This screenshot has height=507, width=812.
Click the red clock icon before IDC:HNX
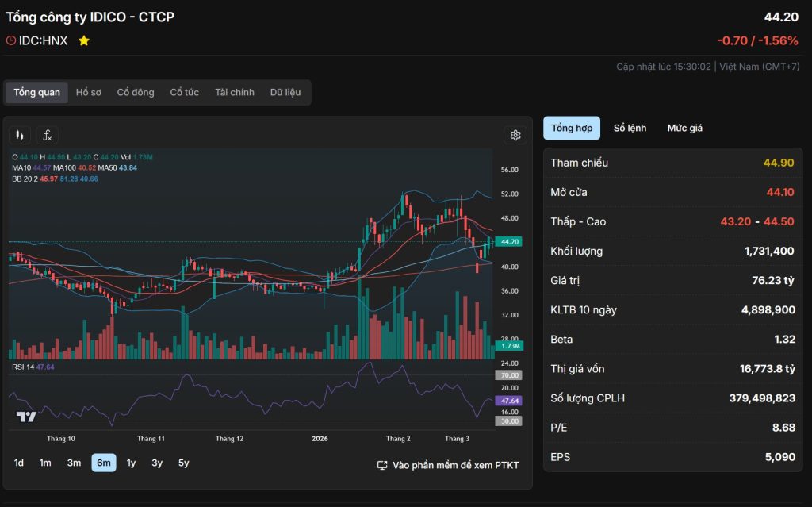tap(11, 40)
